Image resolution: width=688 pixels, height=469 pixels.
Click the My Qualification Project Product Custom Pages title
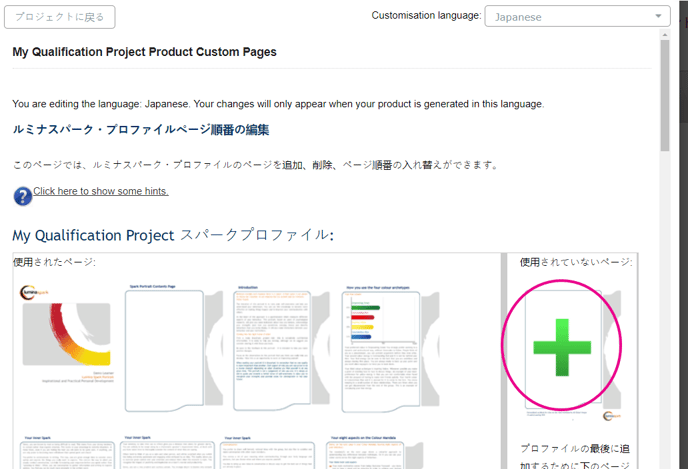point(144,52)
